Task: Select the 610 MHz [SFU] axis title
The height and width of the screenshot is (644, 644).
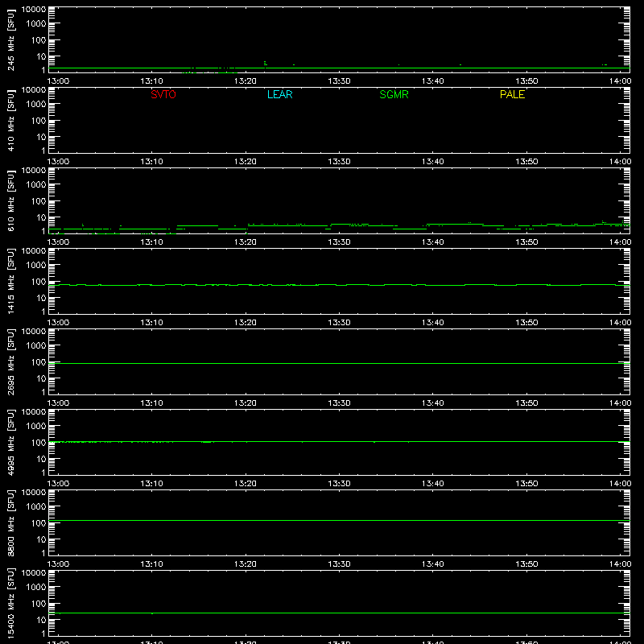Action: point(10,200)
